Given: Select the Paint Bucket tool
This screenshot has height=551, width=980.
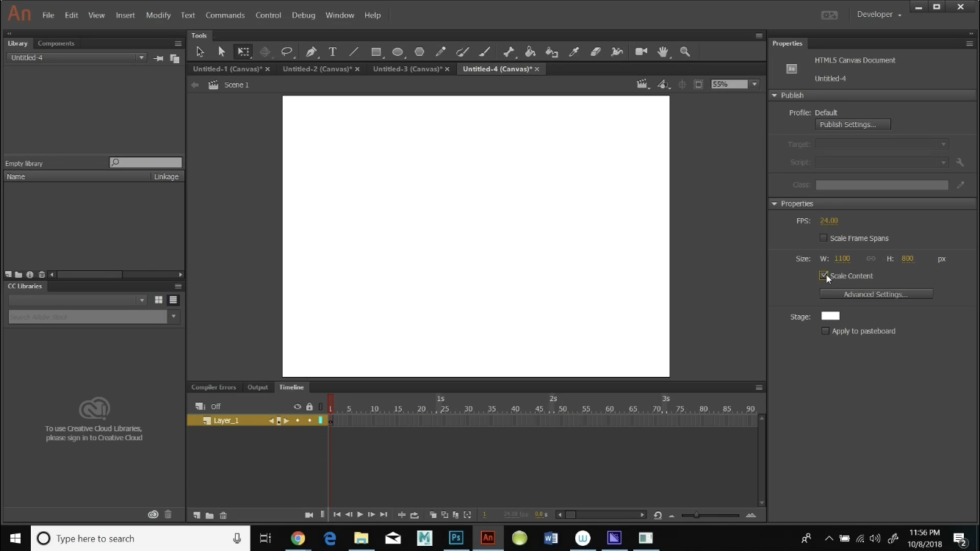Looking at the screenshot, I should point(530,51).
